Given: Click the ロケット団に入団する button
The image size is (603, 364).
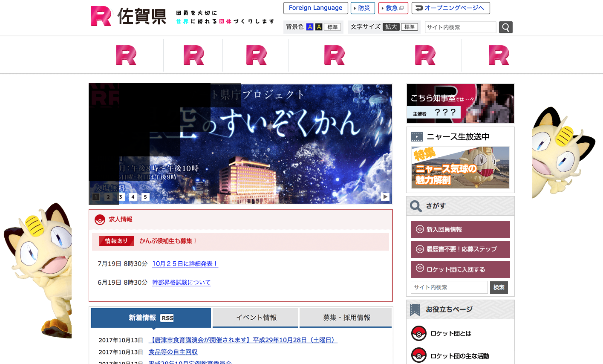Looking at the screenshot, I should click(460, 269).
